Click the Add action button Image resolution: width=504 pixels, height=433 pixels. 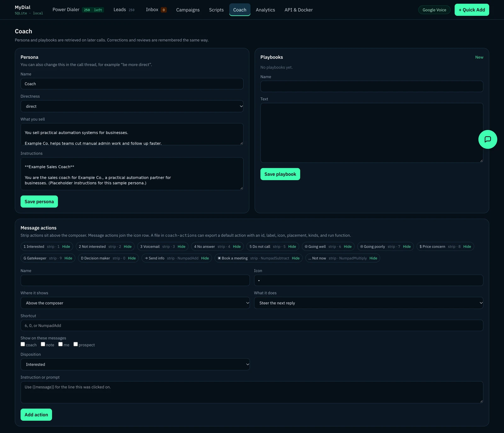point(36,415)
